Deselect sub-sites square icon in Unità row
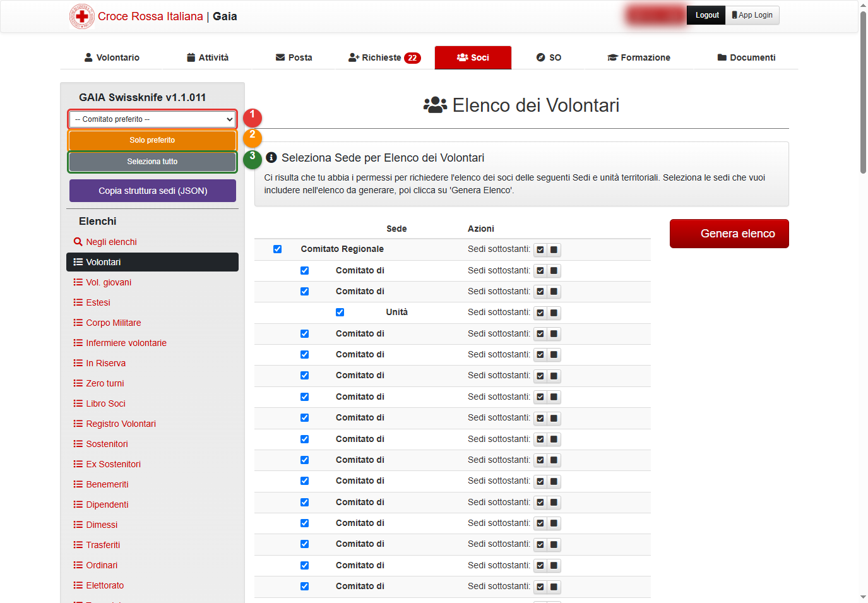Viewport: 868px width, 603px height. pyautogui.click(x=554, y=313)
